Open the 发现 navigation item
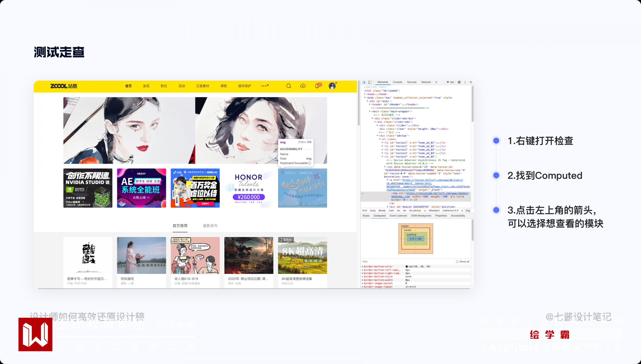The height and width of the screenshot is (364, 641). point(146,86)
